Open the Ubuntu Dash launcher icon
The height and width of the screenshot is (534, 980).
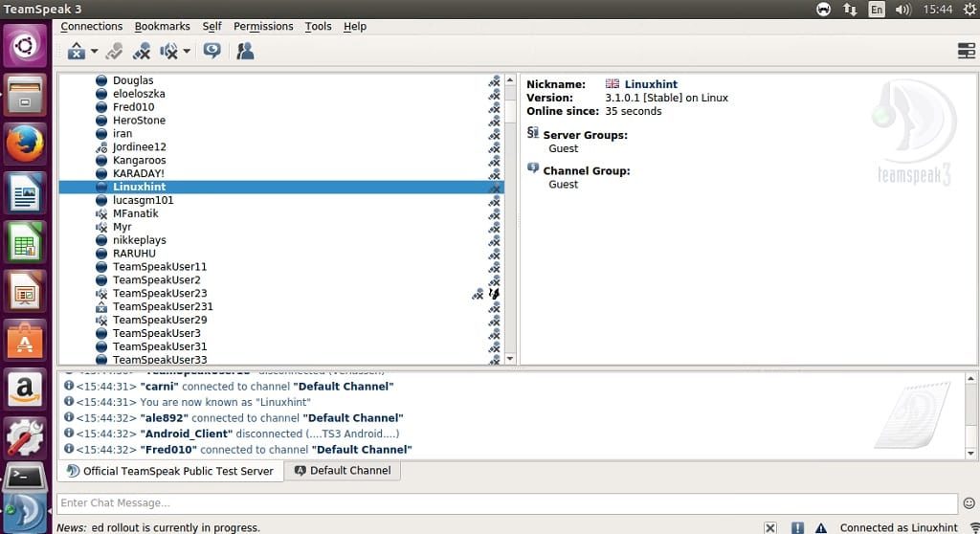pyautogui.click(x=25, y=46)
